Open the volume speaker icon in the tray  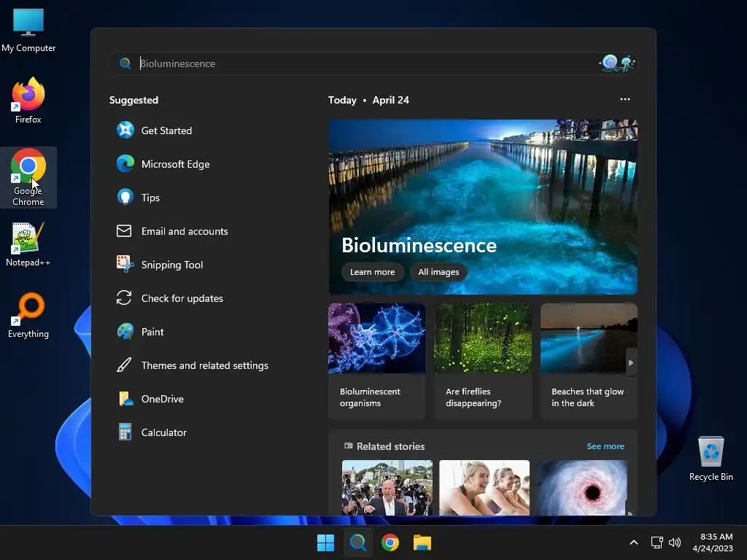675,542
